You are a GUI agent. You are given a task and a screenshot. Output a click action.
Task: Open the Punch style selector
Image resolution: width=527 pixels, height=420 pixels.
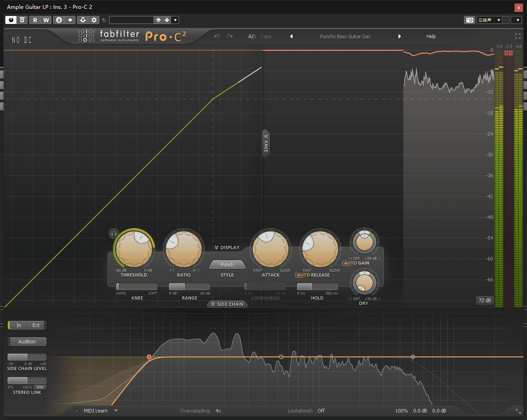click(227, 264)
